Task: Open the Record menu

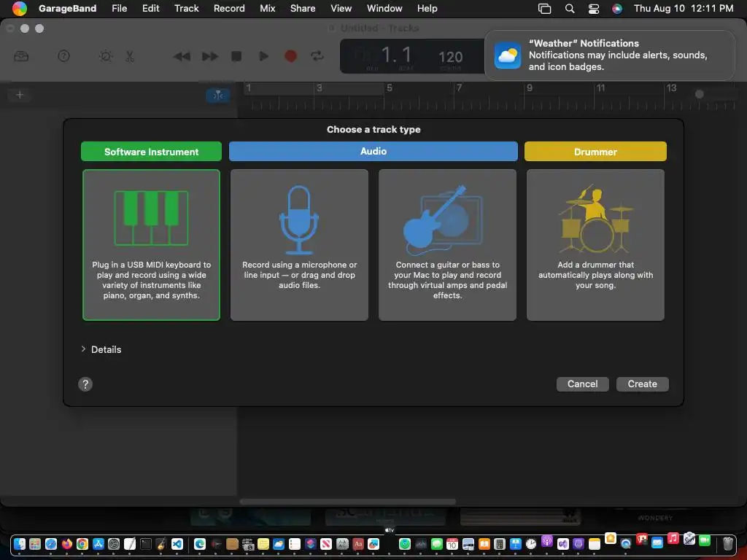Action: [229, 9]
